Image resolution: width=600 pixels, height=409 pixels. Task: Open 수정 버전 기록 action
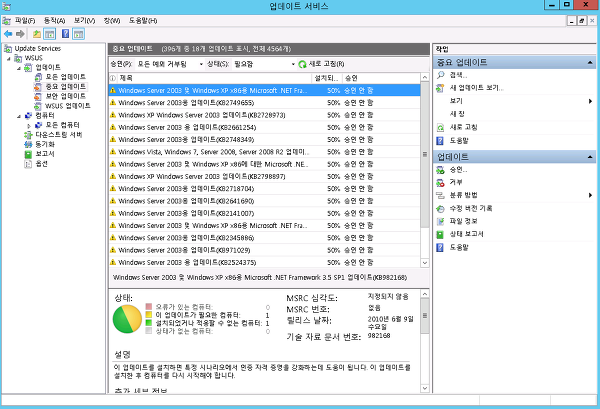471,209
